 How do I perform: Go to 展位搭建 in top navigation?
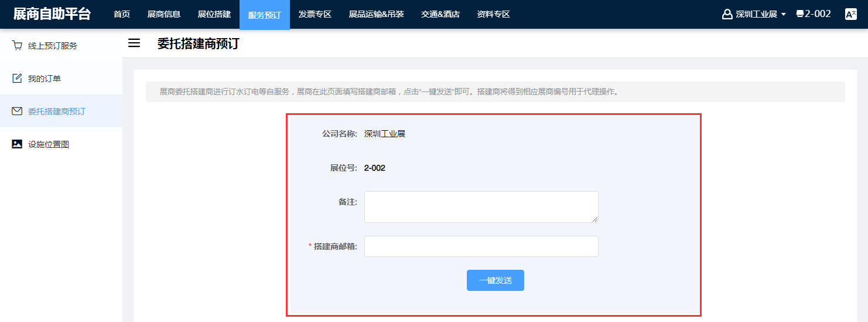coord(214,14)
